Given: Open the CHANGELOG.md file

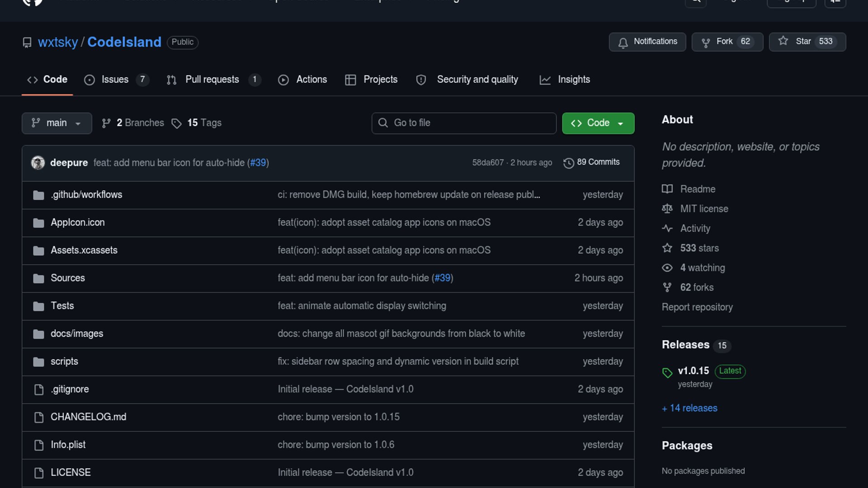Looking at the screenshot, I should (x=88, y=417).
